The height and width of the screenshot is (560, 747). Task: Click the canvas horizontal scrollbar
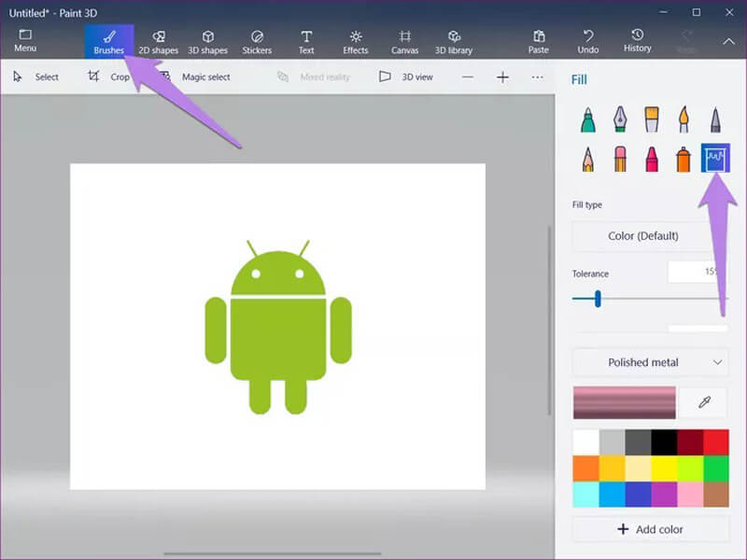pyautogui.click(x=273, y=553)
